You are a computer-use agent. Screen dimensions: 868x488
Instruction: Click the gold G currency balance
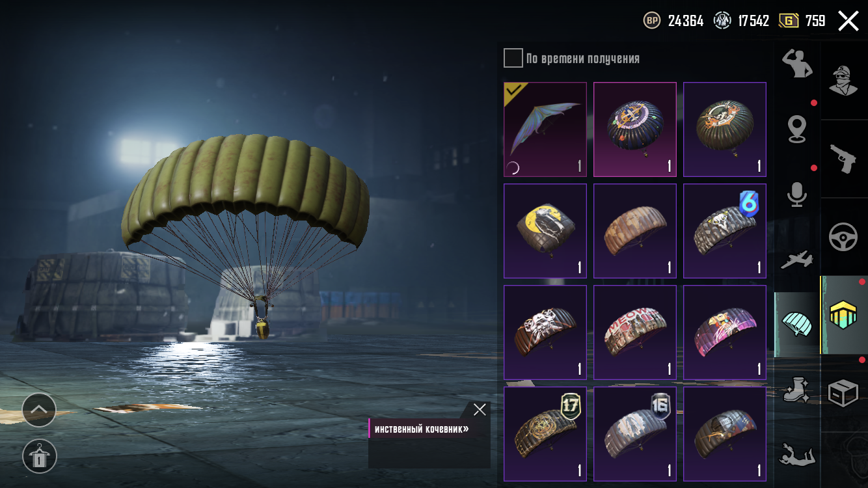coord(802,21)
